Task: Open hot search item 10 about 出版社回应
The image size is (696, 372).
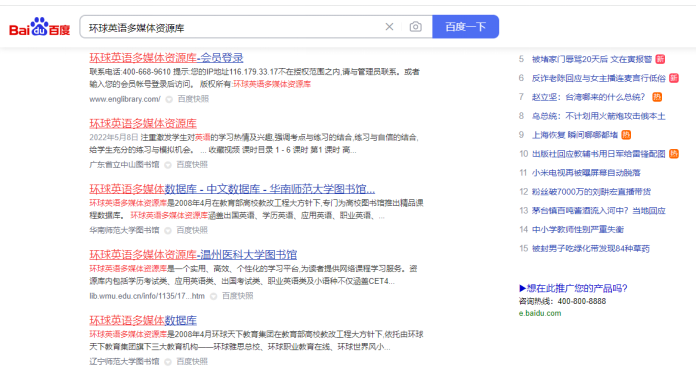Action: pyautogui.click(x=598, y=154)
